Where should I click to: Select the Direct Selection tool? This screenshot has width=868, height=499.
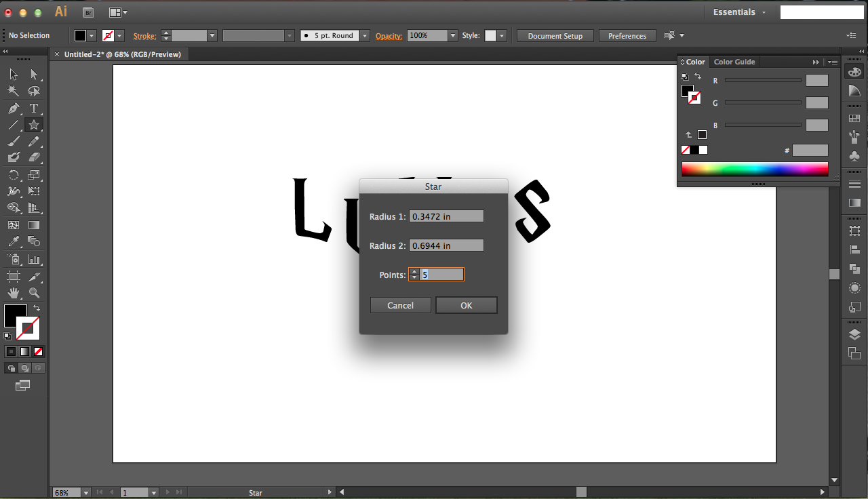(x=34, y=75)
